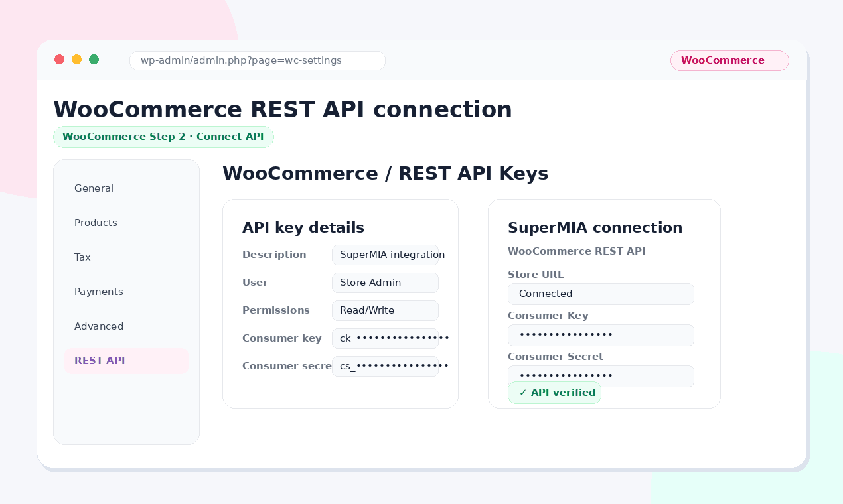
Task: Click the SuperMIA connection card title
Action: point(595,227)
